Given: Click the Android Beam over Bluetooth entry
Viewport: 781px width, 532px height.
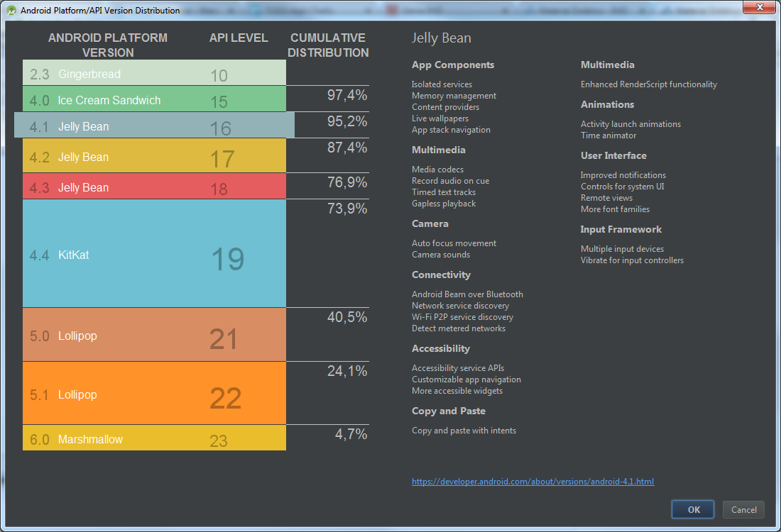Looking at the screenshot, I should click(467, 294).
